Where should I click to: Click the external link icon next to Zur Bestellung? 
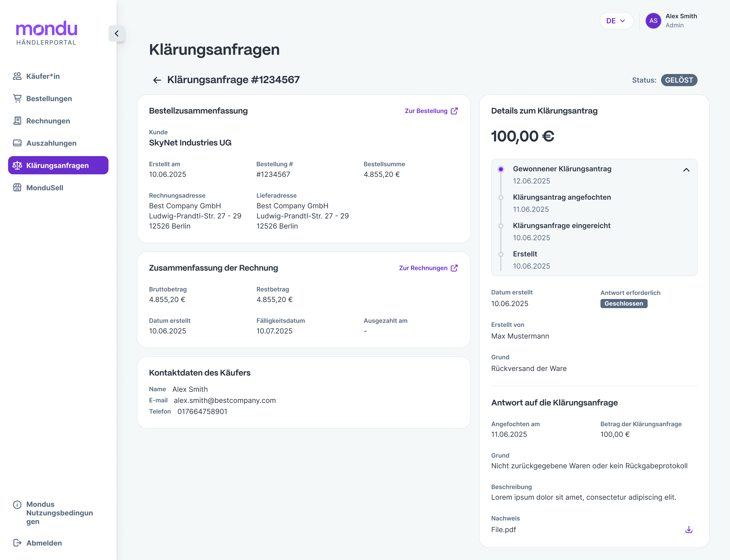(x=454, y=111)
